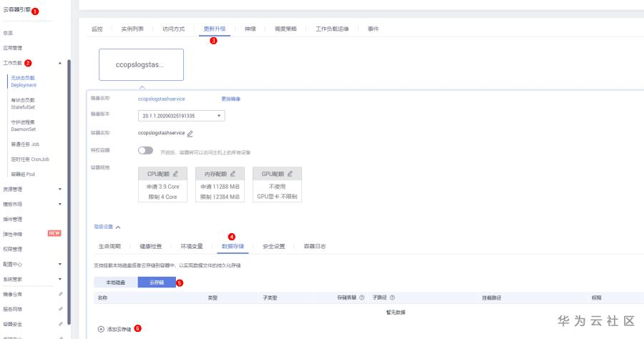
Task: Open 服务网格 via its external link icon
Action: click(x=60, y=309)
